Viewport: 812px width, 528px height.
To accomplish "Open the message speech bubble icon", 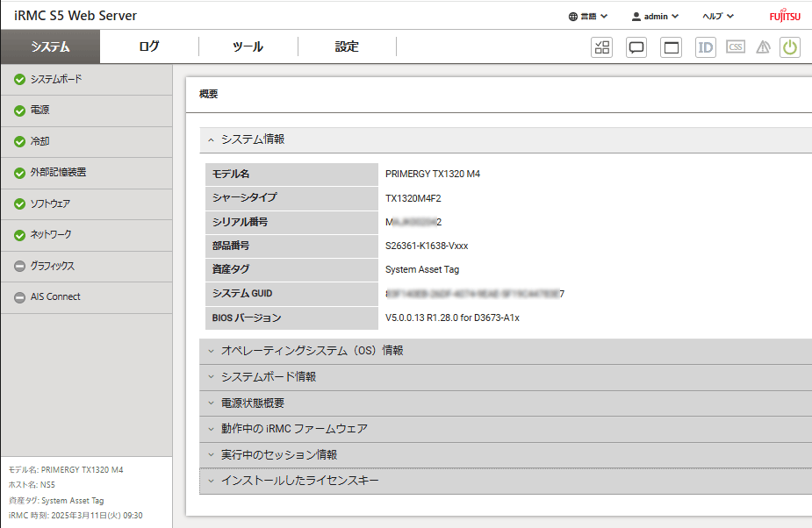I will click(x=636, y=47).
